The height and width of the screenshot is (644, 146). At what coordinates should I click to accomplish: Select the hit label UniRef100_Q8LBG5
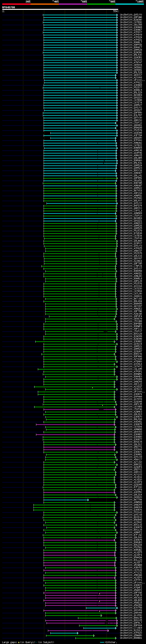[x=131, y=600]
